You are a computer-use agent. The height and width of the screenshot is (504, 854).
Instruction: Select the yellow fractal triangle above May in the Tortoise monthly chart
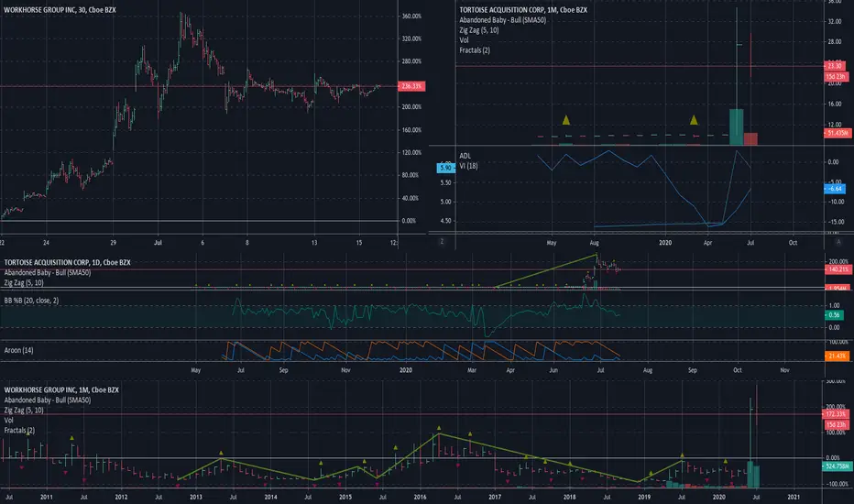[566, 120]
